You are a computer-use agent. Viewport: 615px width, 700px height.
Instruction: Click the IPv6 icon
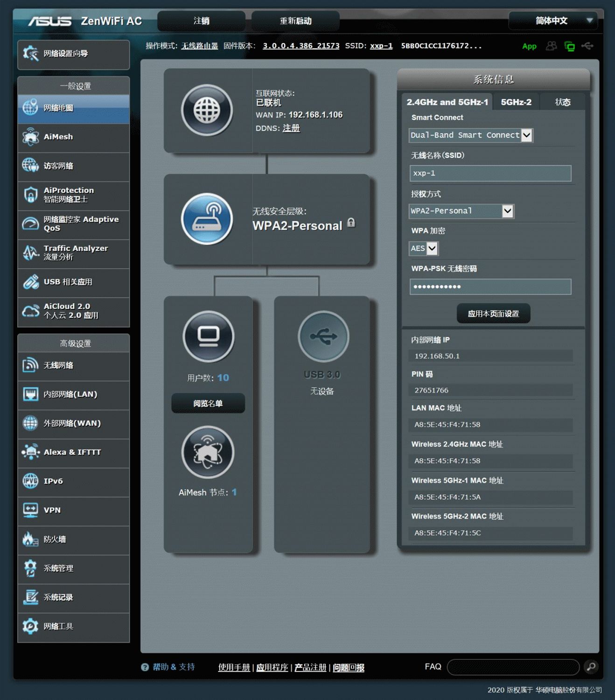pos(30,481)
